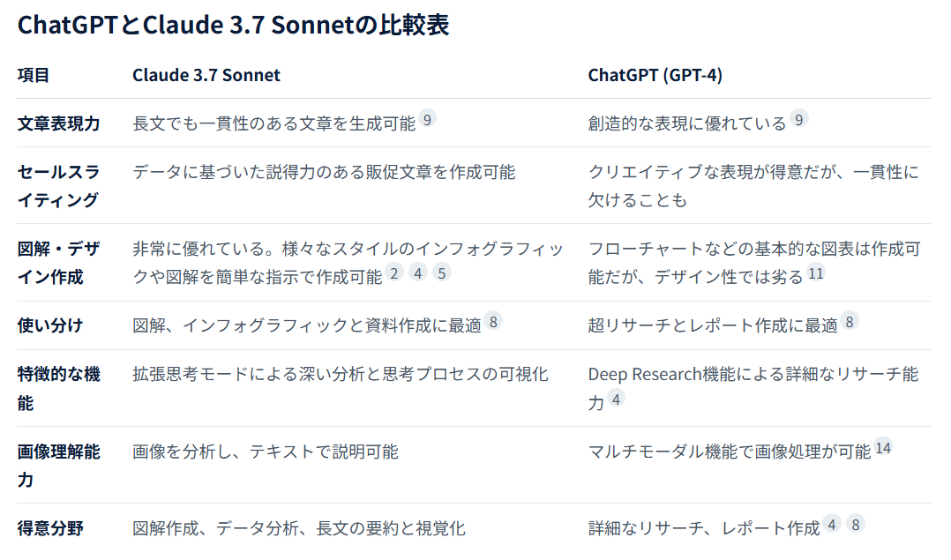Open citation 11 after デザイン性では劣る
The image size is (951, 560).
[x=816, y=273]
